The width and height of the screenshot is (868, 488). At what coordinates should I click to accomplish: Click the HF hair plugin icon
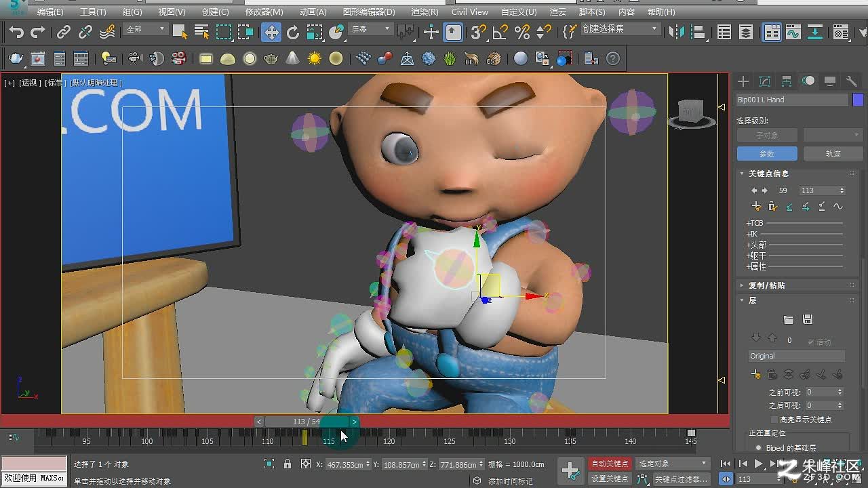(471, 59)
